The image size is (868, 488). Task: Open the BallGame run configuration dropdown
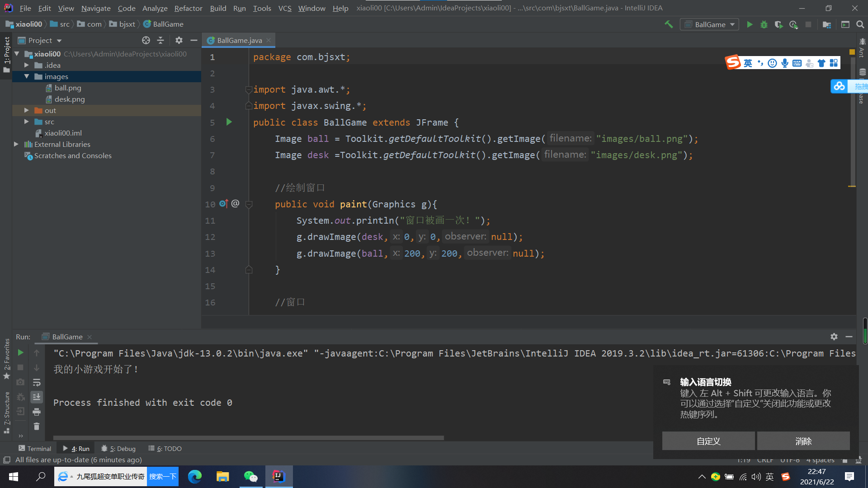[709, 24]
